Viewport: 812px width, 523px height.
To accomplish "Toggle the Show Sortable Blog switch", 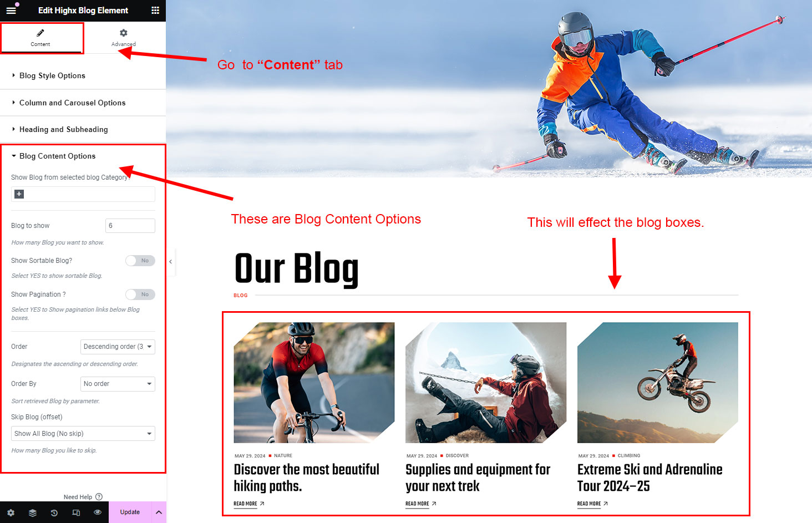I will click(x=140, y=261).
